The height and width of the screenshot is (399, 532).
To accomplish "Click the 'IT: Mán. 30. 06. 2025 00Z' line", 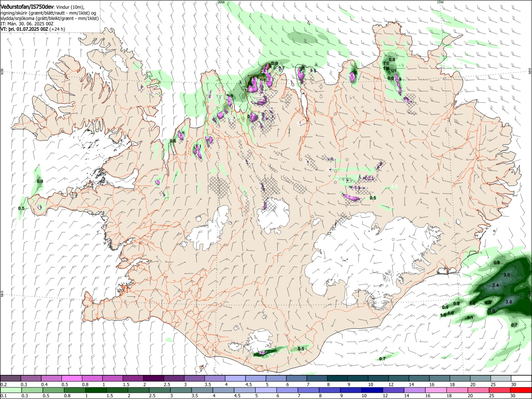I will tap(27, 24).
